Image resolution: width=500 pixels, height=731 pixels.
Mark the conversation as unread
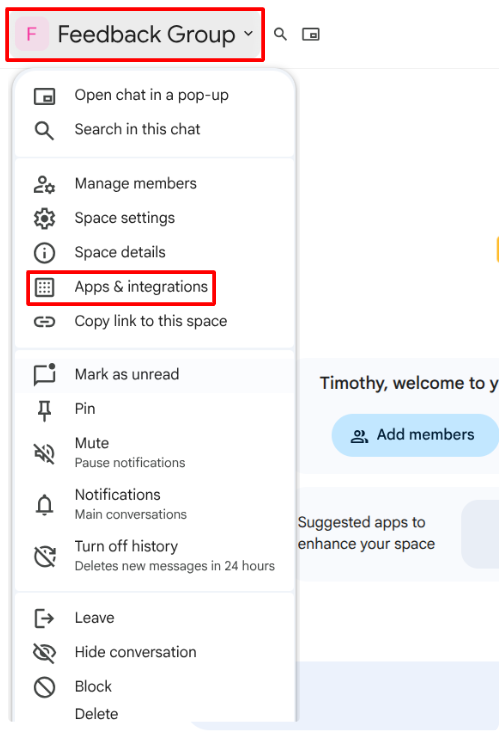[155, 374]
